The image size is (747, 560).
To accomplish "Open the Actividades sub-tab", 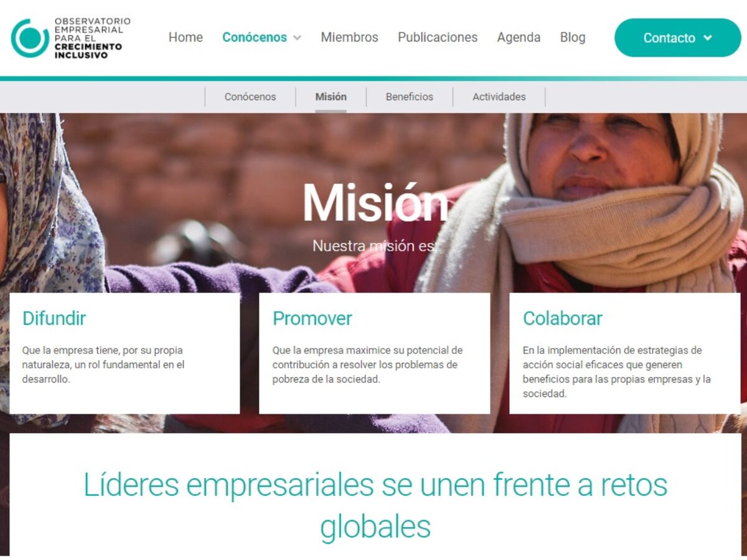I will pyautogui.click(x=499, y=97).
